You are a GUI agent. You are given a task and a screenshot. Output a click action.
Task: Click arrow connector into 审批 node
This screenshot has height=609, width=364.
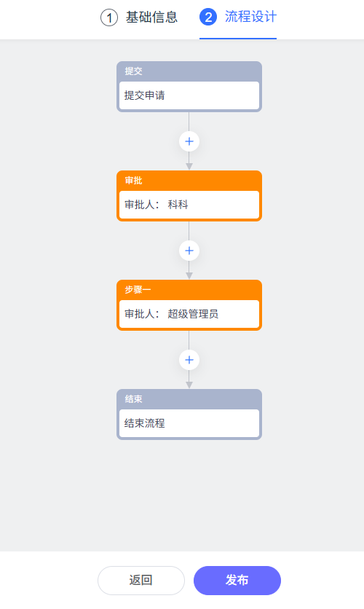coord(189,166)
